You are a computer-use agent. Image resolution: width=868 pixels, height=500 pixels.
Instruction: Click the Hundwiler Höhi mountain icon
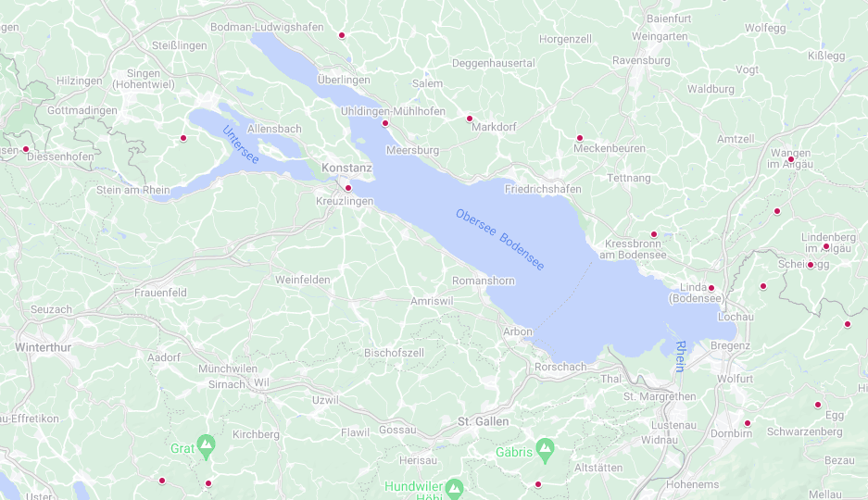point(454,488)
